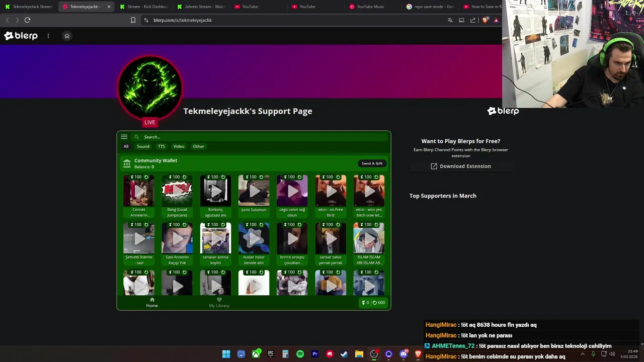Click the Send A Gift button
Screen dimensions: 644x362
click(372, 163)
